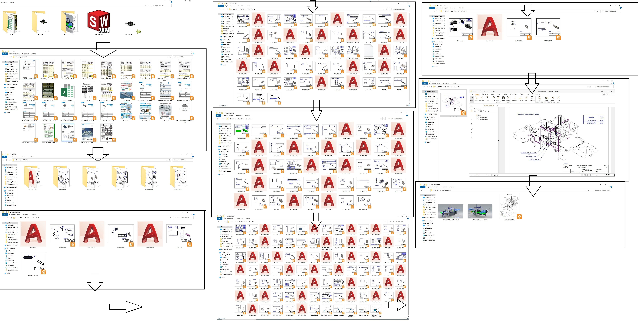Choose the Highlight tool in Foxit ribbon
The width and height of the screenshot is (644, 322).
click(x=520, y=99)
